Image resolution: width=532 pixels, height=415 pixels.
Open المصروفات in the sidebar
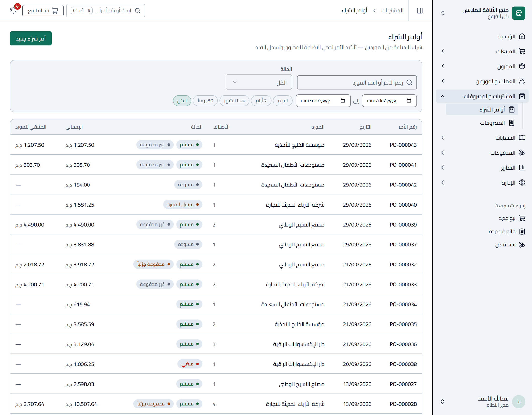(482, 123)
